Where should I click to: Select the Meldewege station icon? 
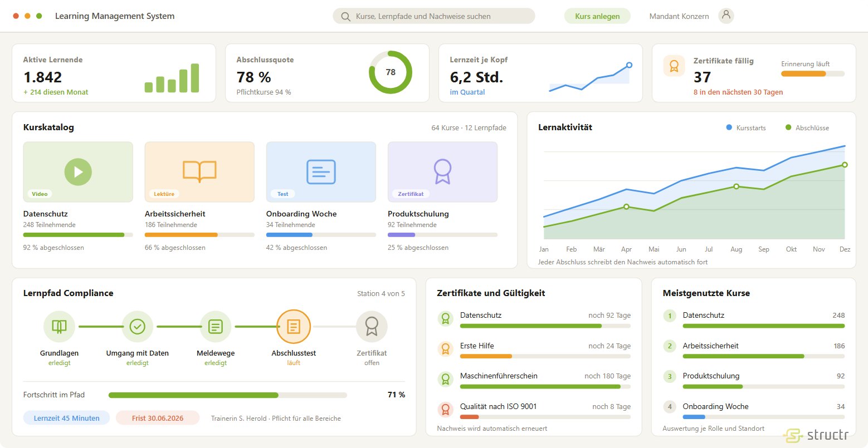tap(216, 327)
